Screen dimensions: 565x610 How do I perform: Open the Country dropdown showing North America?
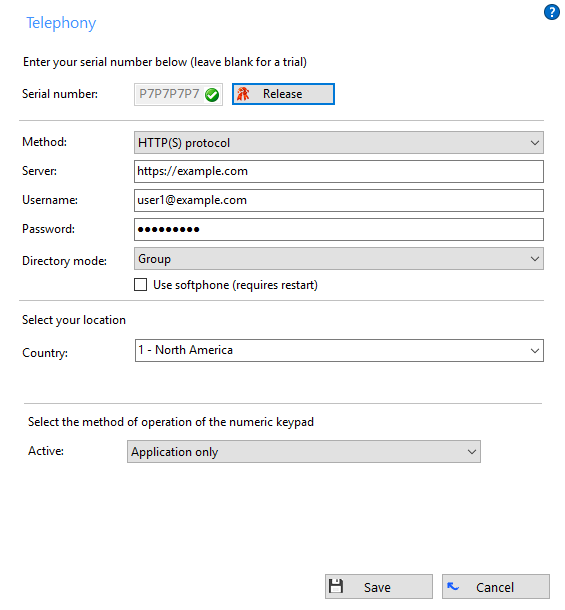(x=339, y=351)
